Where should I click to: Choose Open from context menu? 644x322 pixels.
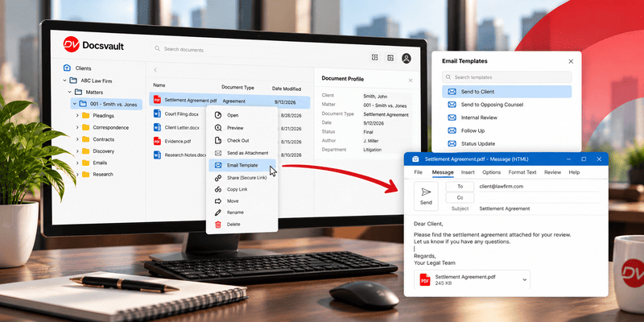242,115
